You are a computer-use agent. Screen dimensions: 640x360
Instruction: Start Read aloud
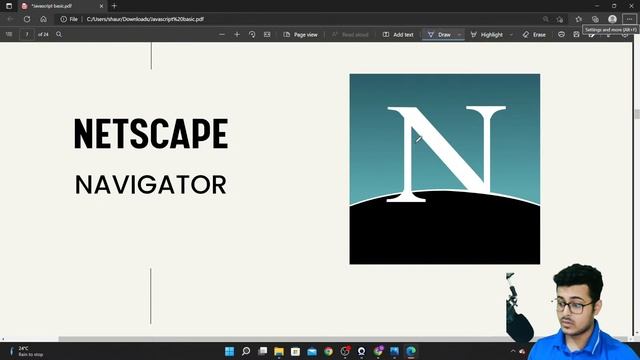[350, 35]
